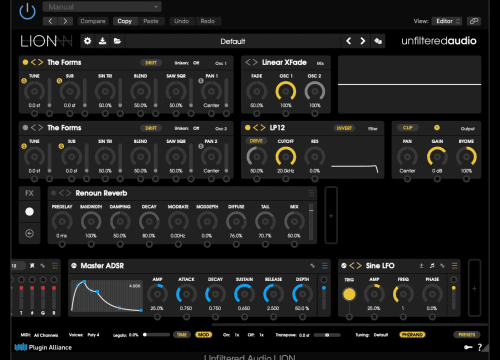Image resolution: width=500 pixels, height=360 pixels.
Task: Click the key license icon
Action: 468,347
